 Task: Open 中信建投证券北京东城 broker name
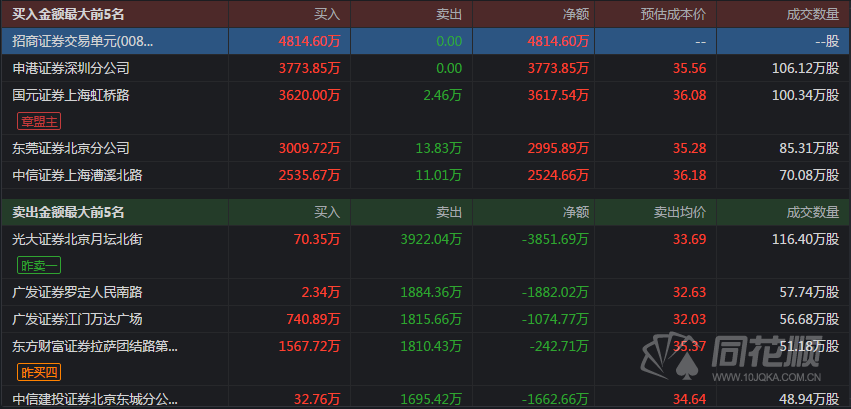point(95,400)
